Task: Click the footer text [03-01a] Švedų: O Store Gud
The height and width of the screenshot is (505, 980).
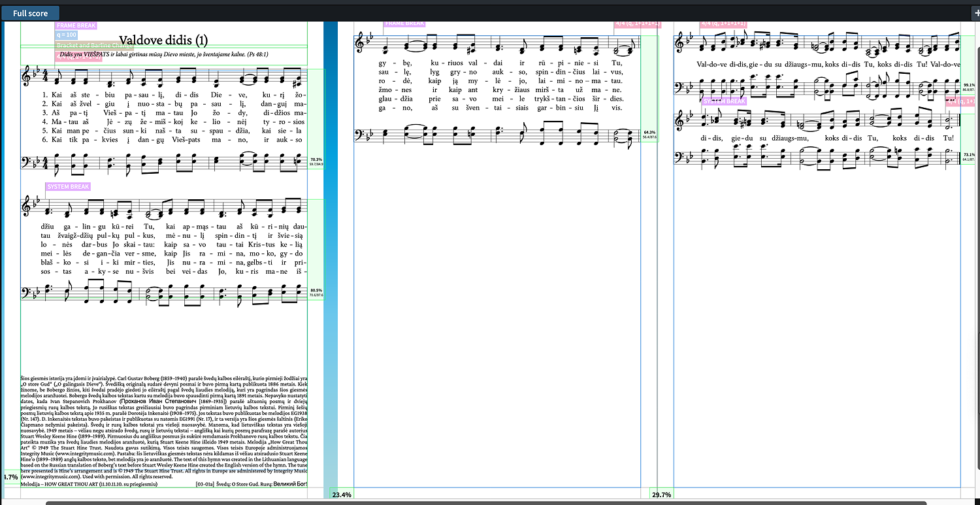Action: tap(252, 485)
